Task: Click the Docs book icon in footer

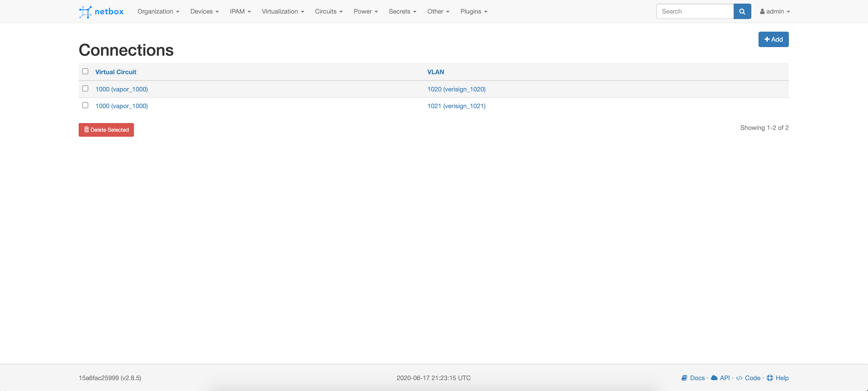Action: pos(684,378)
